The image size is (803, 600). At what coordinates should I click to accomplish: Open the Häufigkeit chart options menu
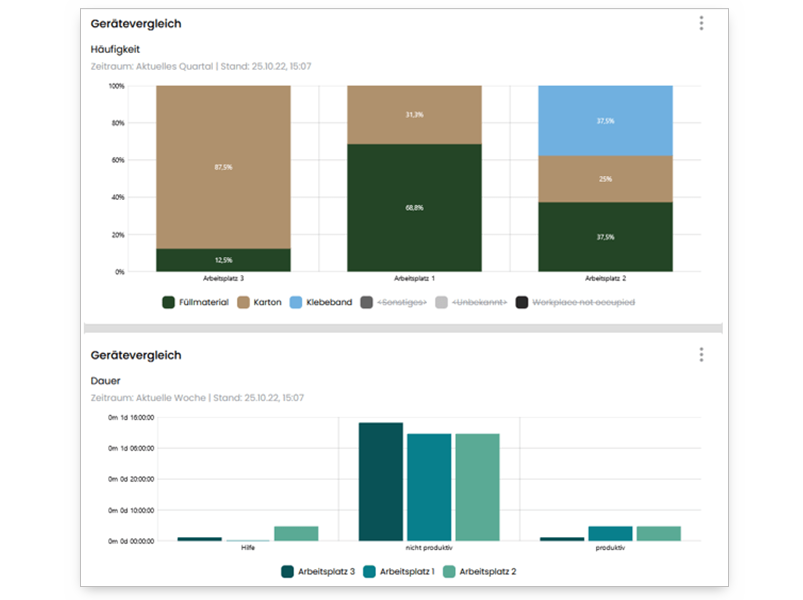pos(701,23)
